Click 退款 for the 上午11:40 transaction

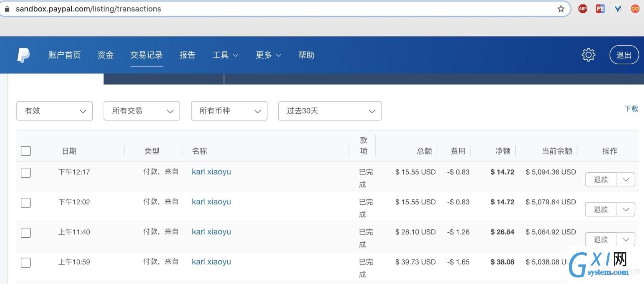601,239
